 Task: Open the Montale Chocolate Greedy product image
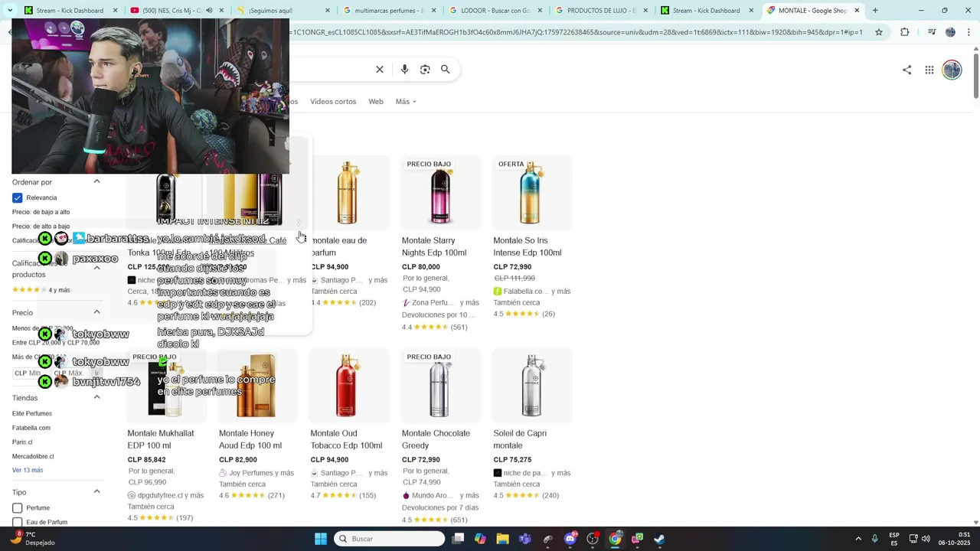(x=440, y=386)
